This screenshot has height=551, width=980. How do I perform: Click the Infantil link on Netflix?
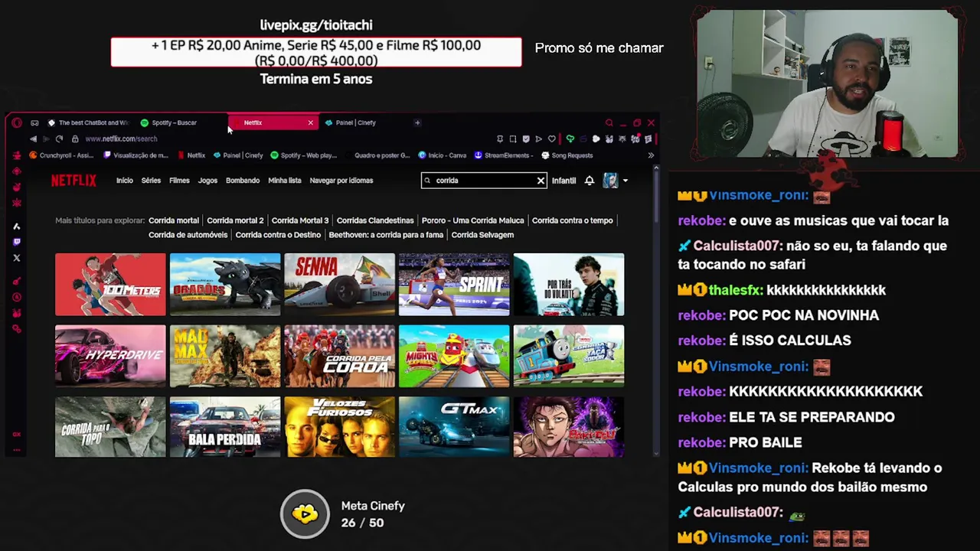(x=564, y=181)
